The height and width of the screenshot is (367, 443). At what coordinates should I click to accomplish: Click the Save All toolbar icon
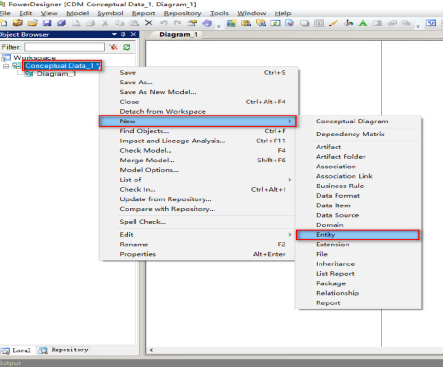(61, 23)
